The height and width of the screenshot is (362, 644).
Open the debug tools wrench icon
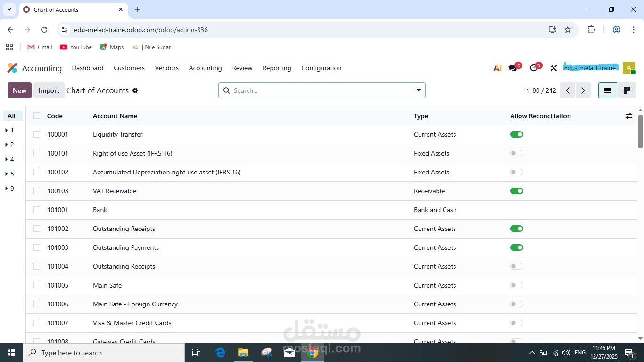tap(553, 68)
